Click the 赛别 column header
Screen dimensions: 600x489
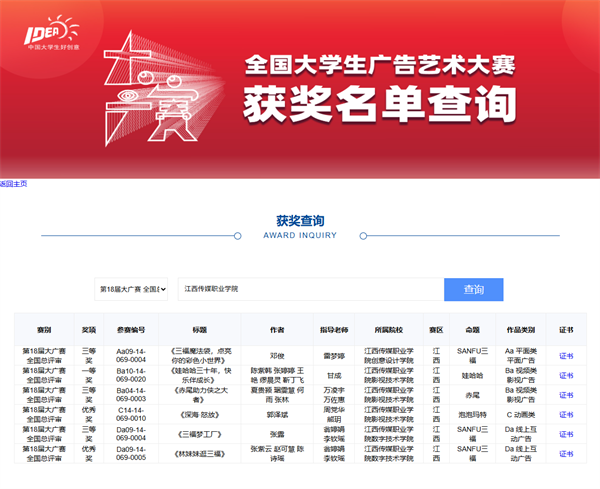tap(44, 330)
